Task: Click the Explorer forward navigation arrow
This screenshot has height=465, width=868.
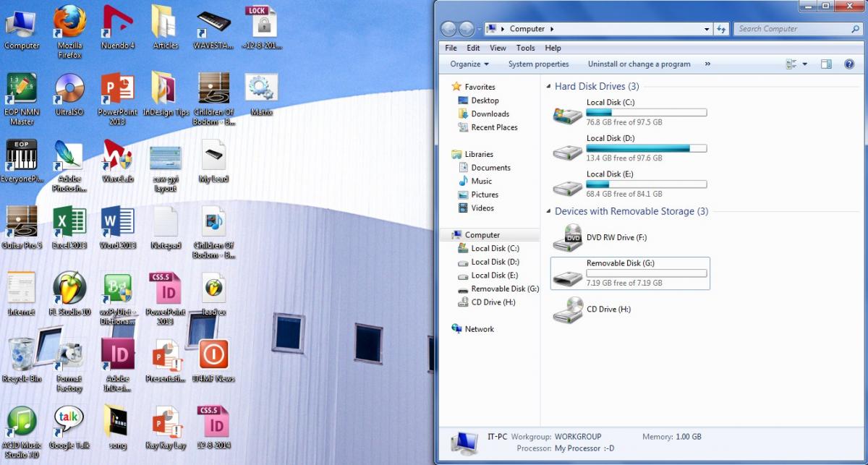Action: pyautogui.click(x=467, y=29)
